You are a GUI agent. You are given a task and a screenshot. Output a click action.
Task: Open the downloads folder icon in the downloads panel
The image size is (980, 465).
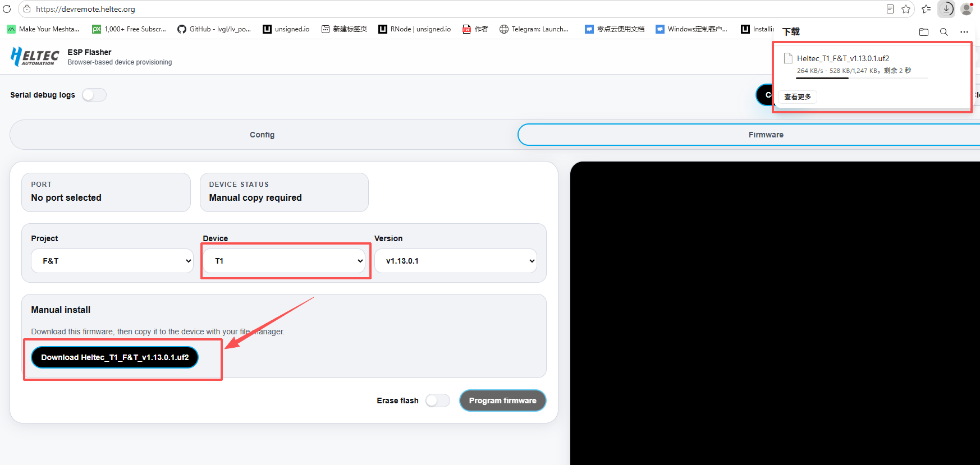(924, 32)
